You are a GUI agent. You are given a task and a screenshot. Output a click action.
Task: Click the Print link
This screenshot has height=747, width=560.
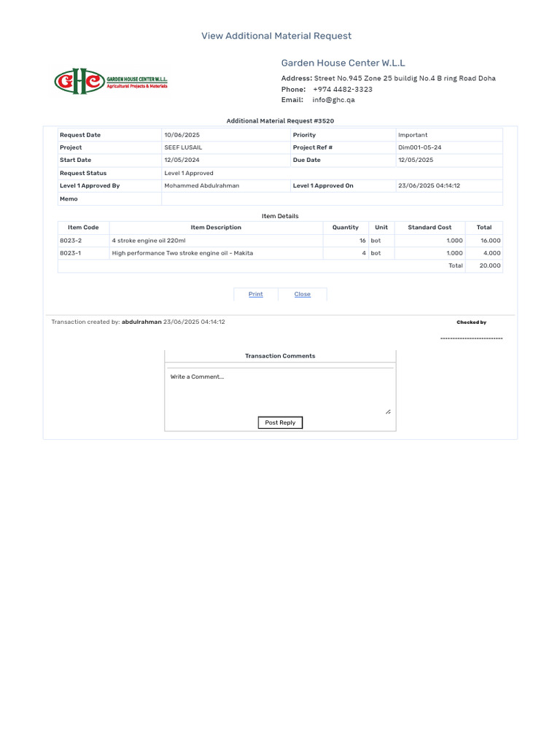click(256, 294)
